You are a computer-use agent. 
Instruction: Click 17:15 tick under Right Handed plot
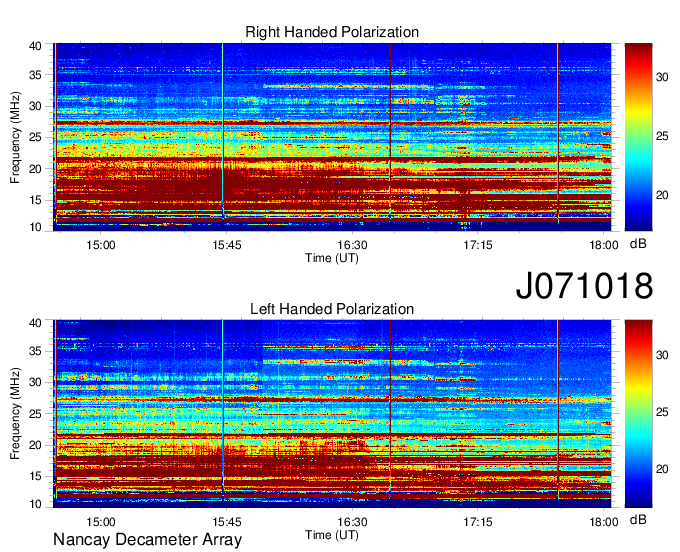[477, 245]
